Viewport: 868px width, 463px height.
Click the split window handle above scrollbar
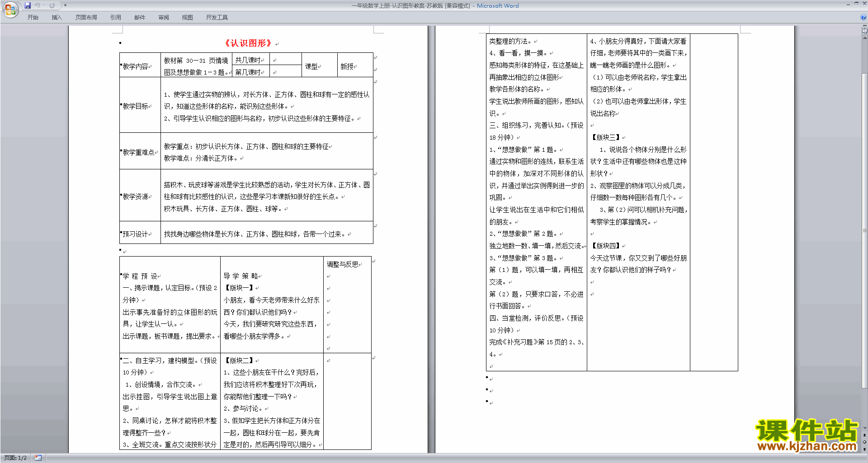click(864, 26)
